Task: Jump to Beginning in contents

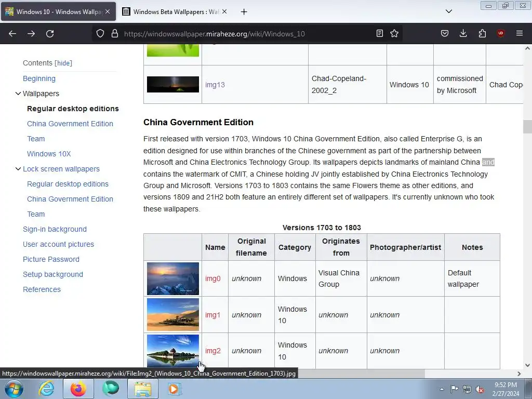Action: [39, 78]
